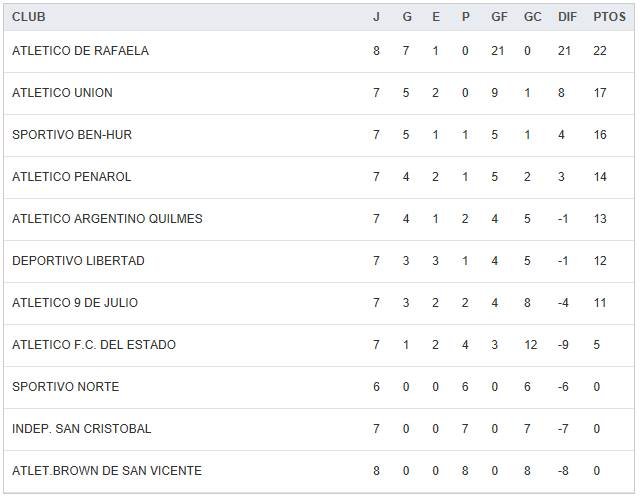The image size is (640, 498).
Task: Open the Atletico Penarol entry
Action: 72,177
